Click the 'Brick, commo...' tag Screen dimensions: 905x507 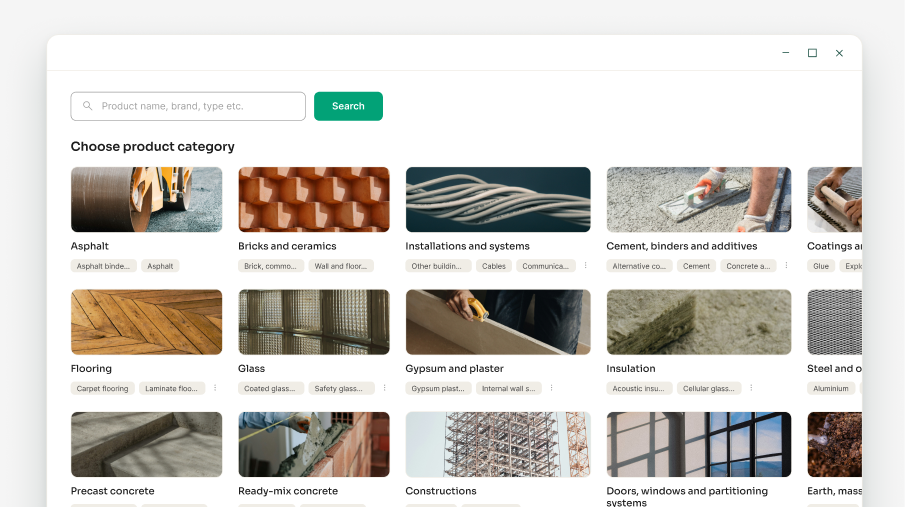click(x=270, y=266)
